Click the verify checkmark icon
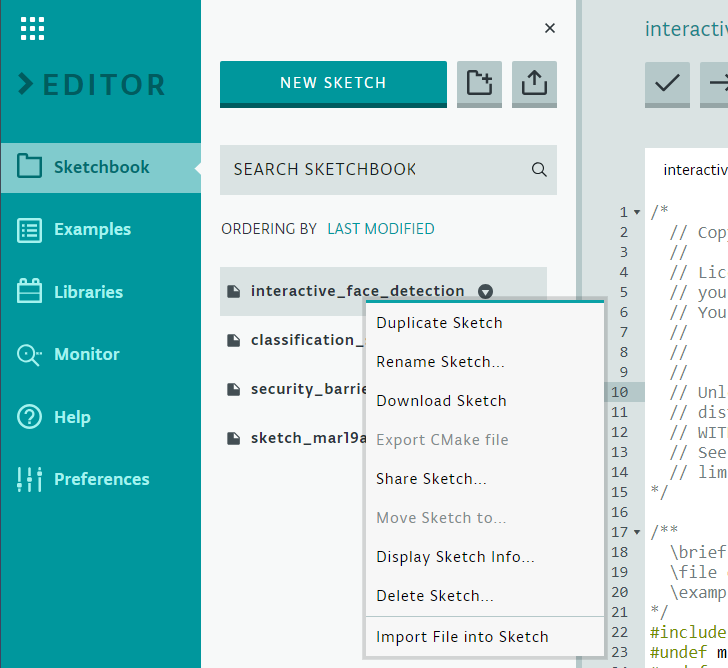728x668 pixels. pos(667,84)
